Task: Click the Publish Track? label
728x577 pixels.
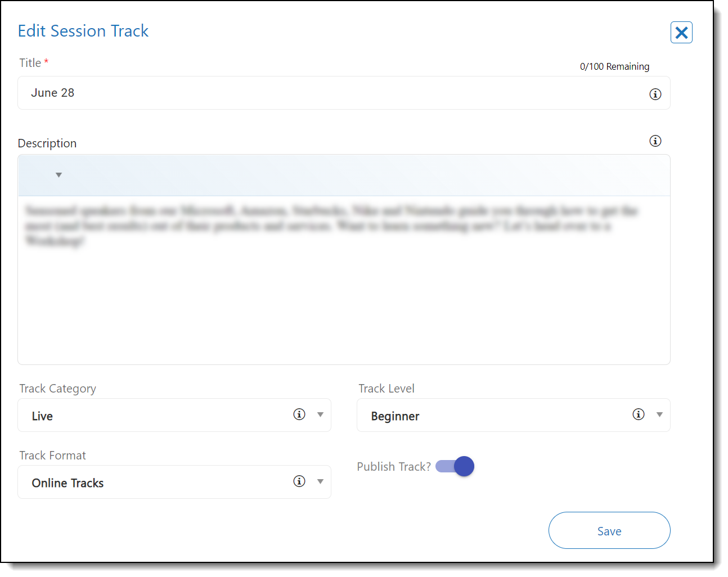Action: coord(393,467)
